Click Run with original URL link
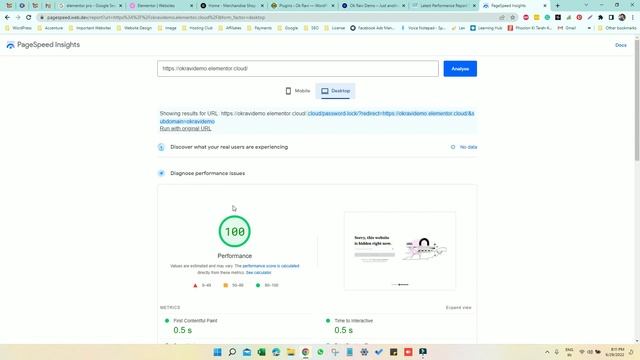Image resolution: width=640 pixels, height=360 pixels. [185, 129]
